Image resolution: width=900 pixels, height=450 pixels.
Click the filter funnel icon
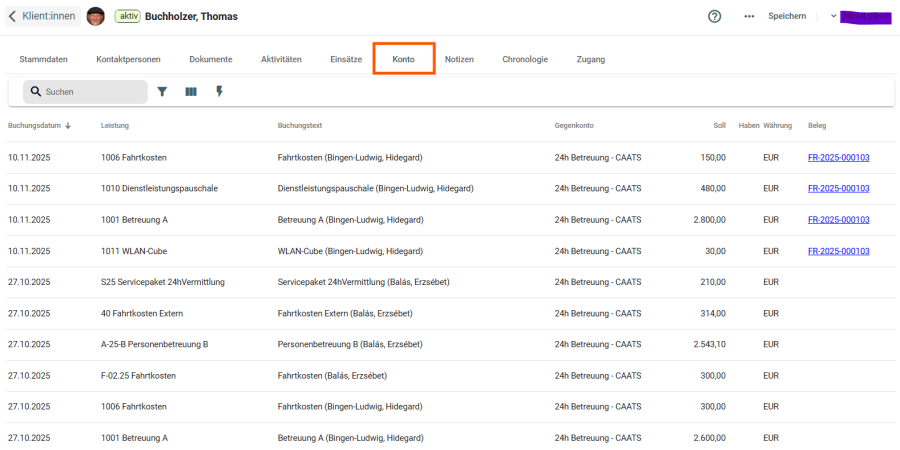(162, 92)
